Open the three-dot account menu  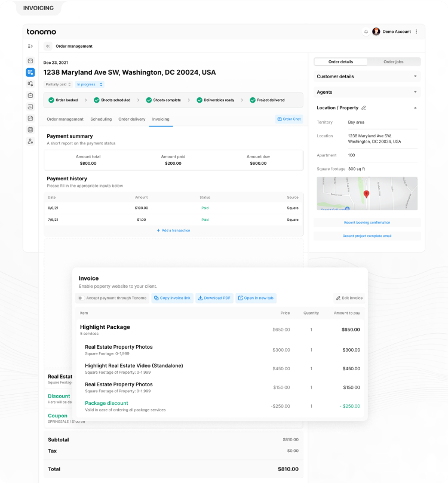pyautogui.click(x=416, y=32)
